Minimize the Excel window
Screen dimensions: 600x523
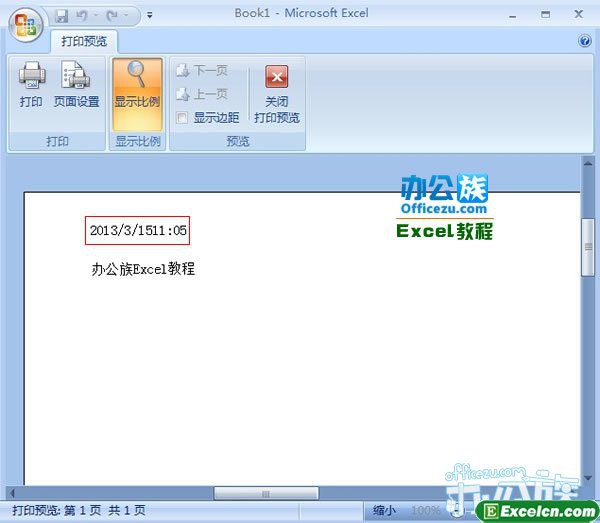tap(512, 16)
